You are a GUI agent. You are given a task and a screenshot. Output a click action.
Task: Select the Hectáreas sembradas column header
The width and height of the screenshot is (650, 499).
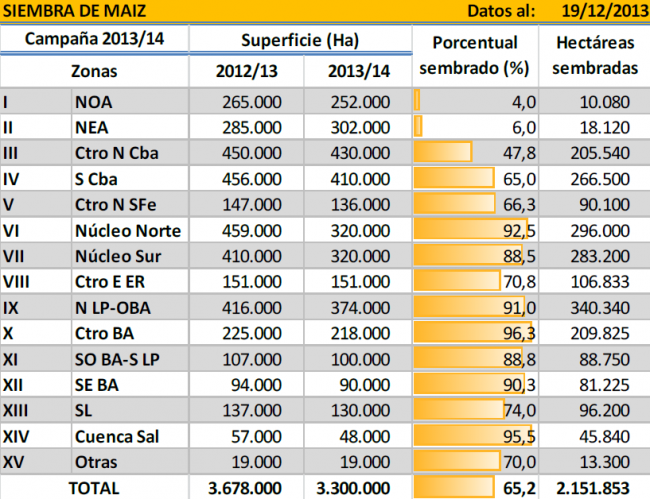tap(591, 56)
